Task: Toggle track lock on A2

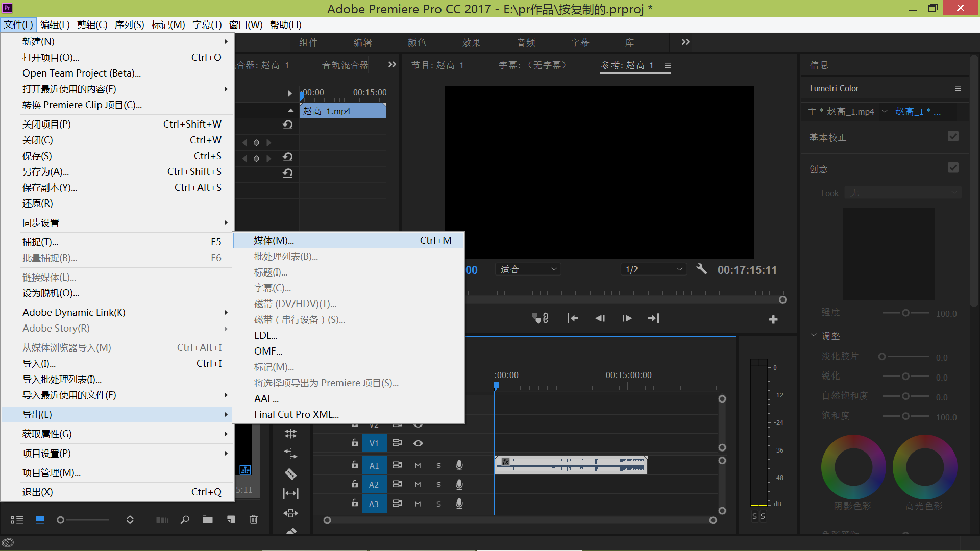Action: pyautogui.click(x=355, y=484)
